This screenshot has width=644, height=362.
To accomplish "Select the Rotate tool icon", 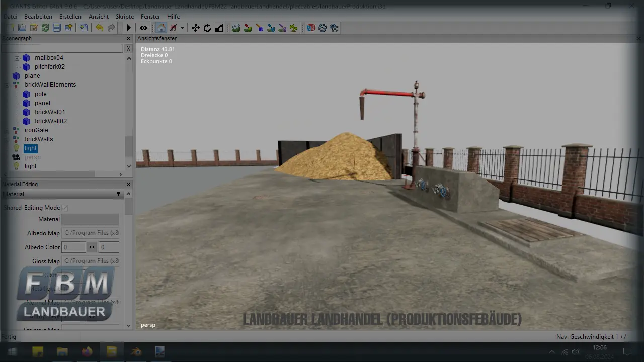I will point(207,28).
